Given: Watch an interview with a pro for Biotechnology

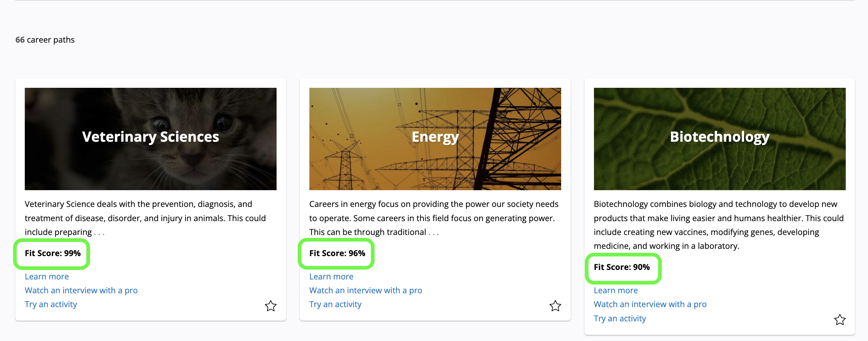Looking at the screenshot, I should (650, 304).
